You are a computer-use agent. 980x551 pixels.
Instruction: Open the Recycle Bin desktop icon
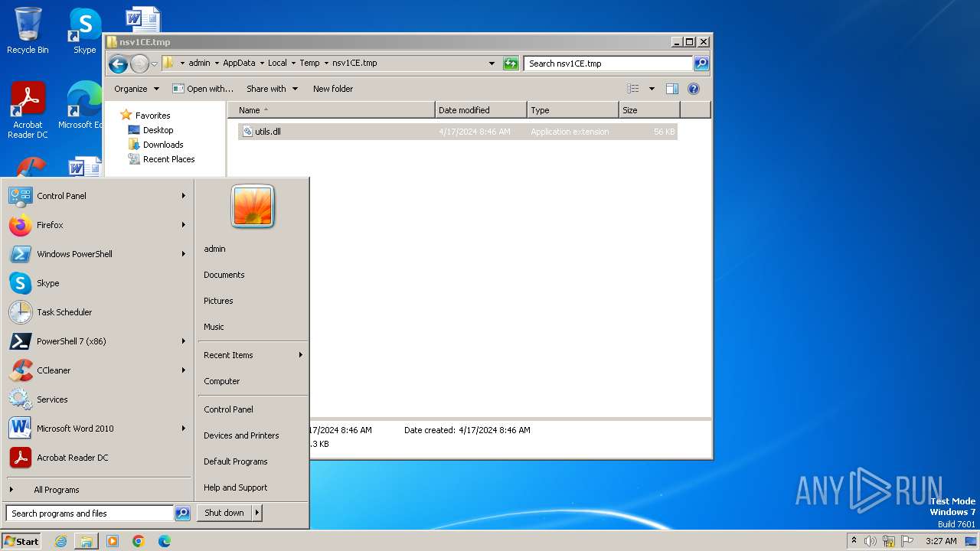coord(28,31)
